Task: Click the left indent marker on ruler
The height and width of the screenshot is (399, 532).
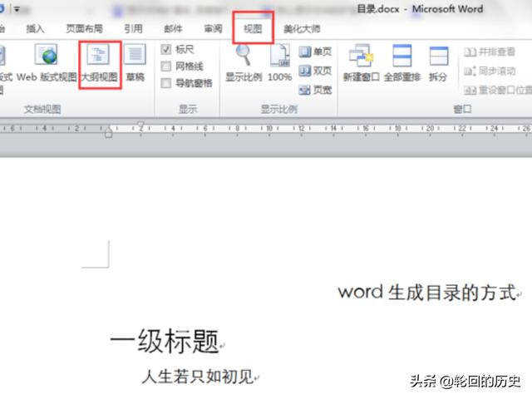Action: pyautogui.click(x=109, y=134)
